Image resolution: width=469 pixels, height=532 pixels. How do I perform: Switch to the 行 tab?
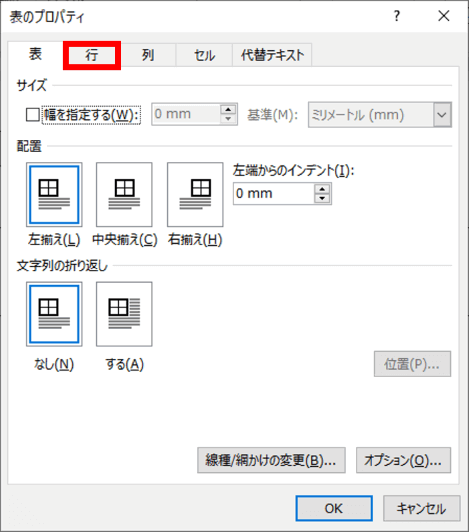coord(92,55)
